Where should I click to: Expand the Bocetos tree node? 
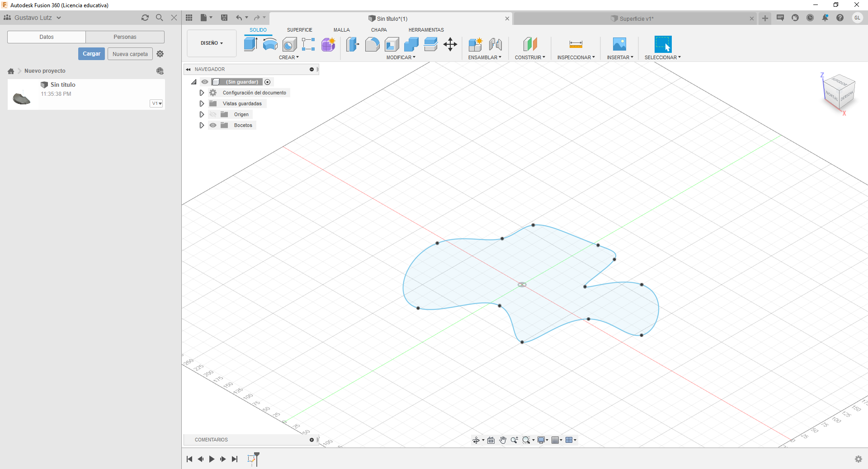(x=202, y=125)
